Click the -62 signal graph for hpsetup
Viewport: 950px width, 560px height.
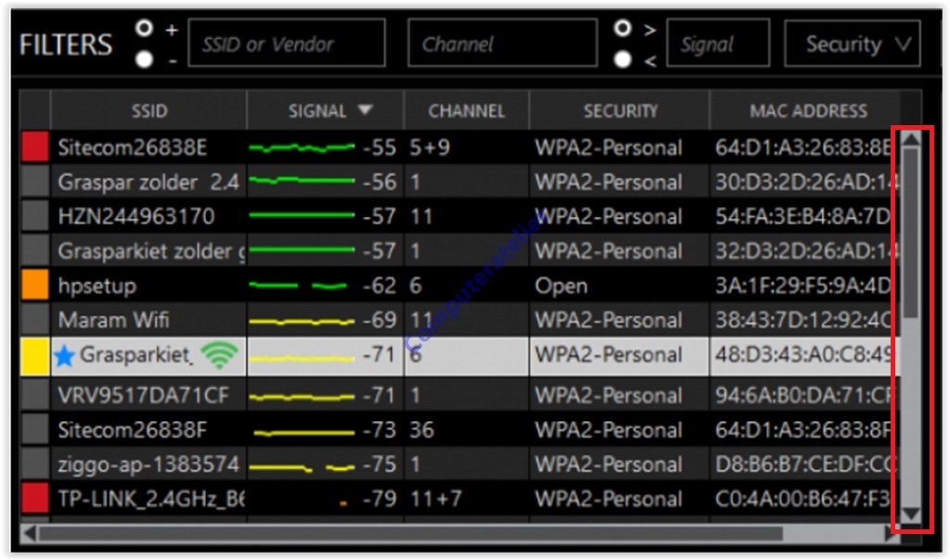(299, 286)
